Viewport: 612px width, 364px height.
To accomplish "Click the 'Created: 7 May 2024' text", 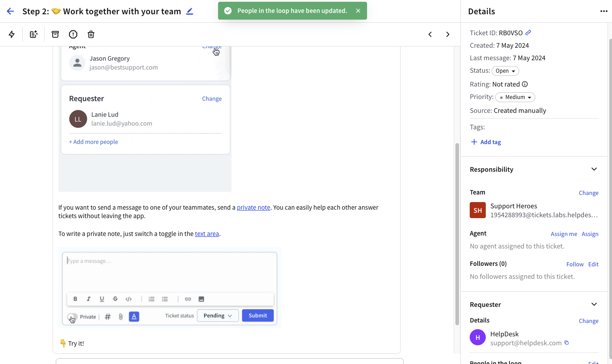I will click(x=499, y=45).
